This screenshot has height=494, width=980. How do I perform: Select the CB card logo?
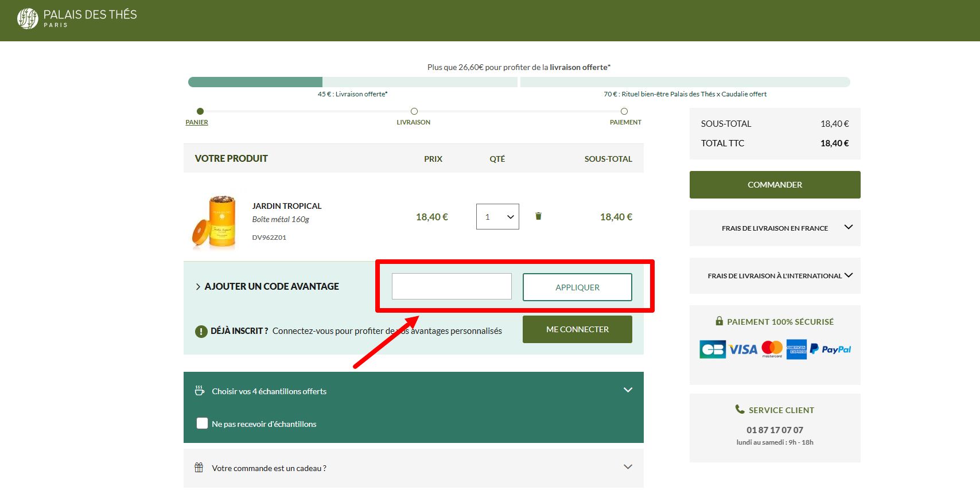(713, 349)
